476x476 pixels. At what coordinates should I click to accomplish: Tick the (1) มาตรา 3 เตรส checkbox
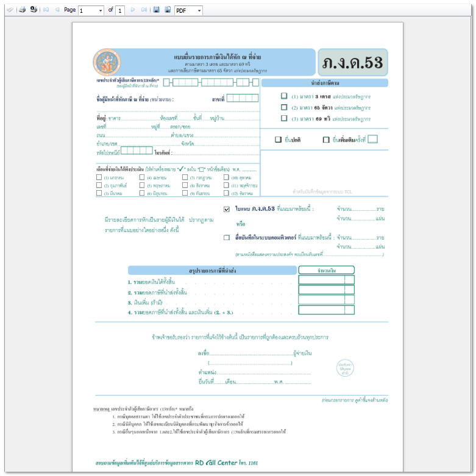(x=284, y=96)
